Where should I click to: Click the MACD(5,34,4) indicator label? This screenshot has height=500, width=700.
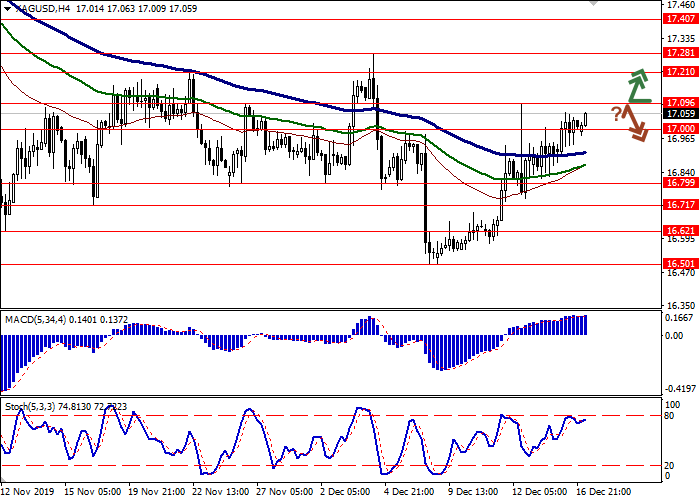(x=38, y=319)
